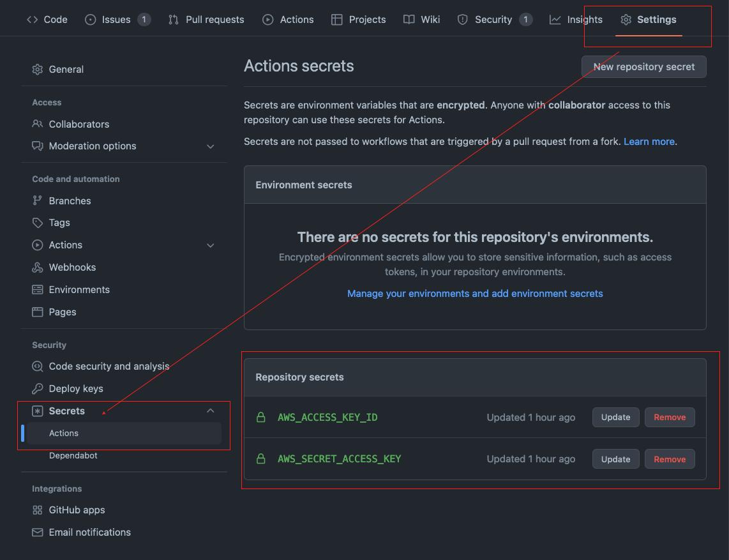The height and width of the screenshot is (560, 729).
Task: Click the Secrets asterisk icon
Action: pos(37,411)
